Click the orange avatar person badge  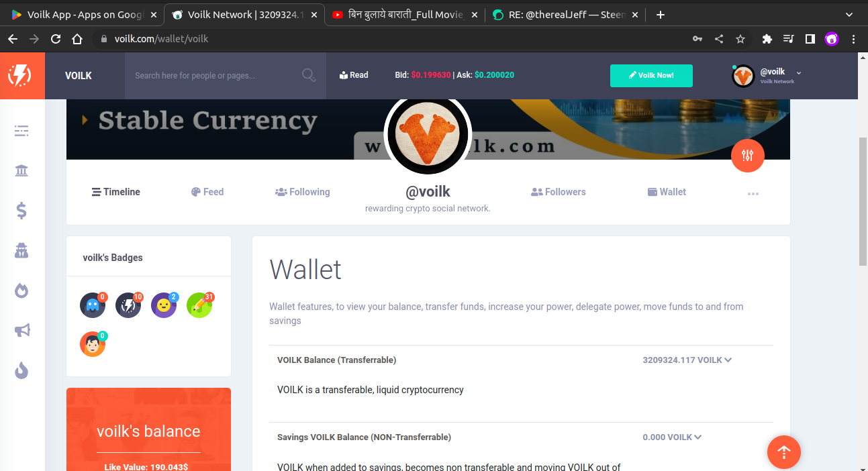93,344
